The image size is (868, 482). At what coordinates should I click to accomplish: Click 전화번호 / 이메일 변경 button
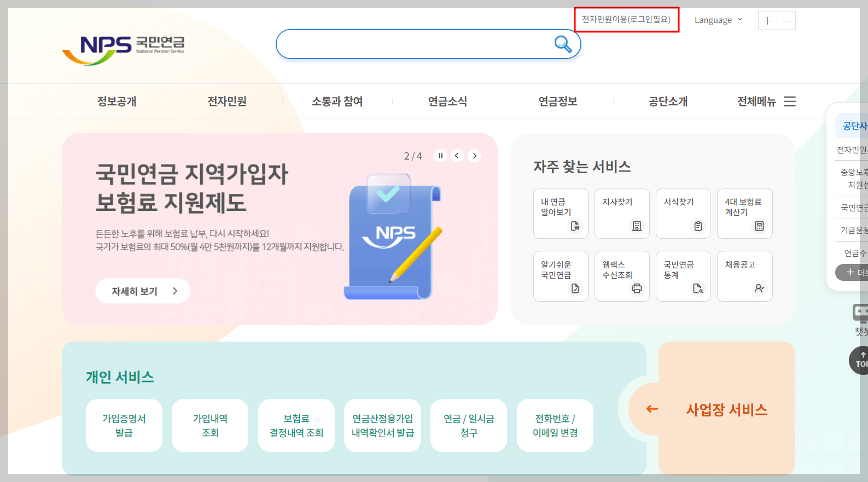[x=555, y=425]
